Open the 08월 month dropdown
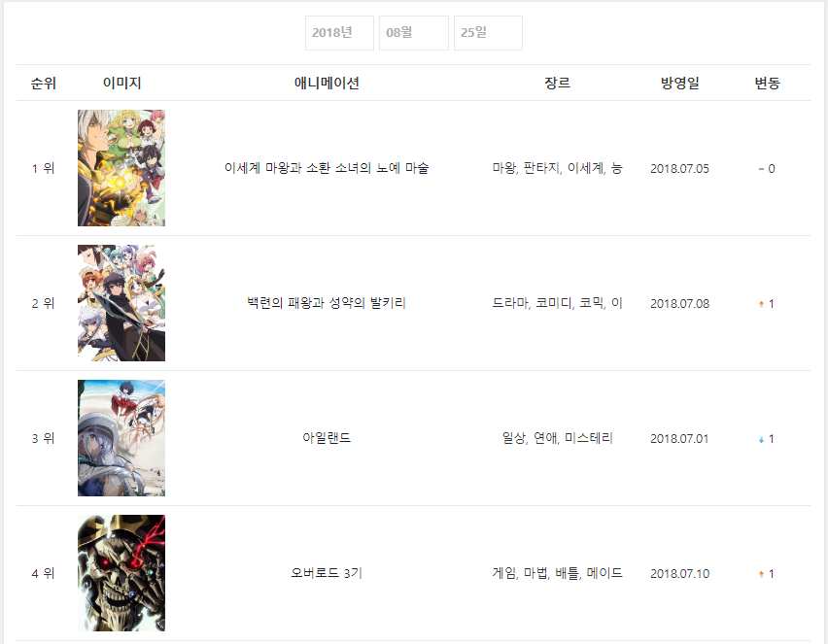This screenshot has height=644, width=828. click(x=413, y=33)
